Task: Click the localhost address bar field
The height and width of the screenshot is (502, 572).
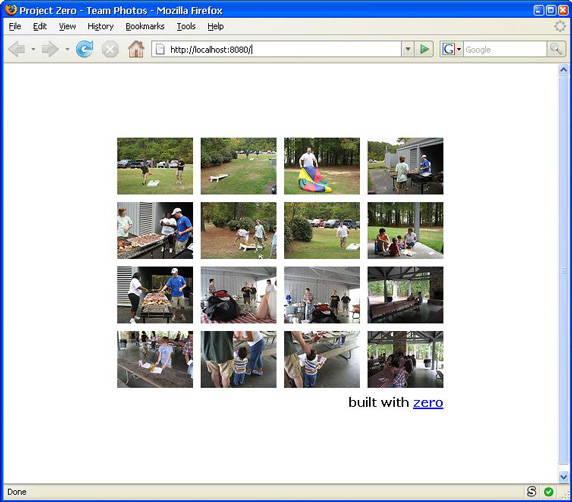Action: 277,49
